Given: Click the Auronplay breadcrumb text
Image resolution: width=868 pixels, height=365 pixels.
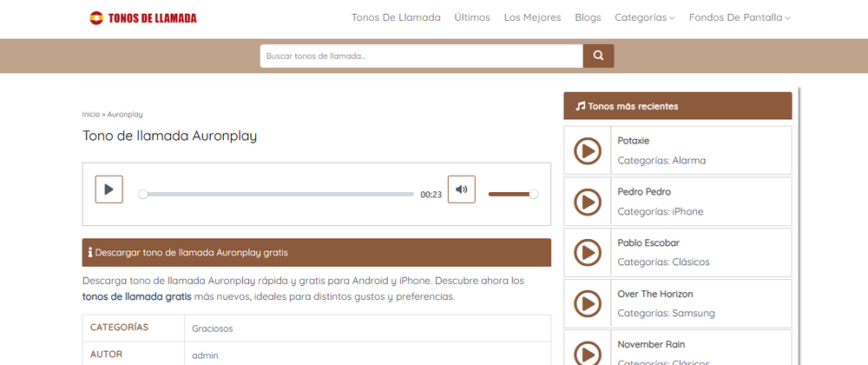Looking at the screenshot, I should (125, 114).
